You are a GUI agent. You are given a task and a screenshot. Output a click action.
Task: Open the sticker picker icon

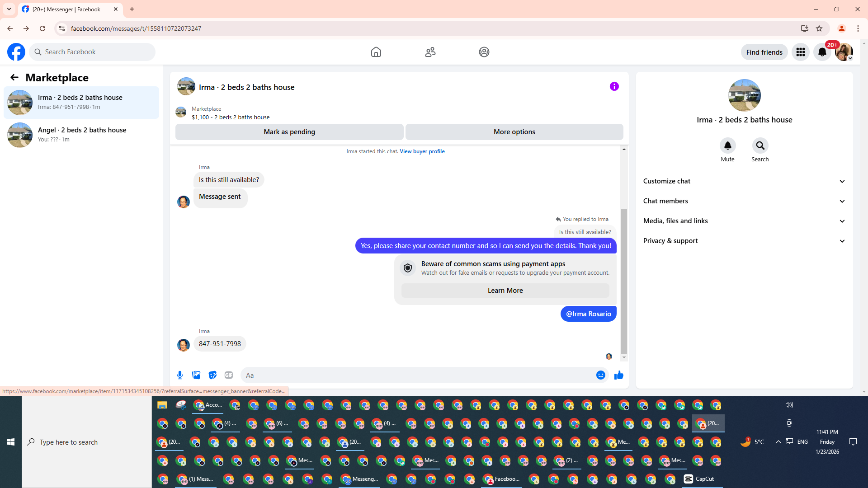coord(212,375)
